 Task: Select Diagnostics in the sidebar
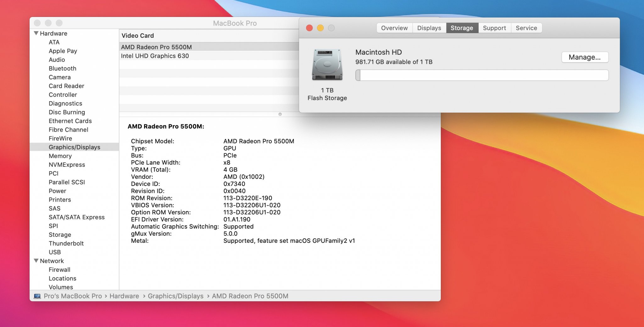(65, 103)
